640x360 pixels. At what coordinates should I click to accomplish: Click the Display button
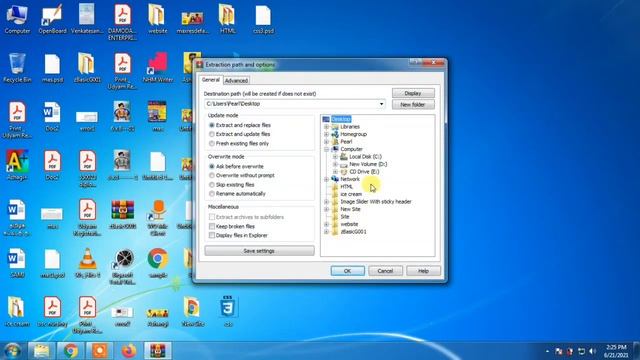(x=413, y=93)
